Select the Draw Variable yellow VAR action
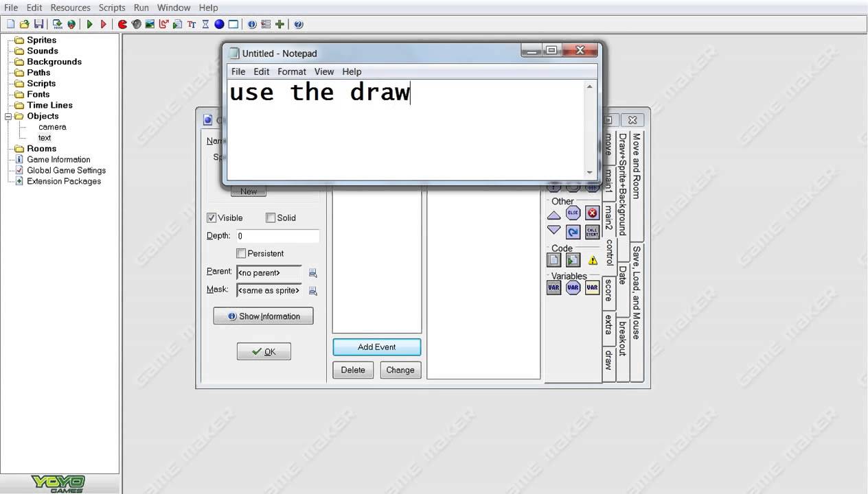This screenshot has width=868, height=494. (x=592, y=287)
